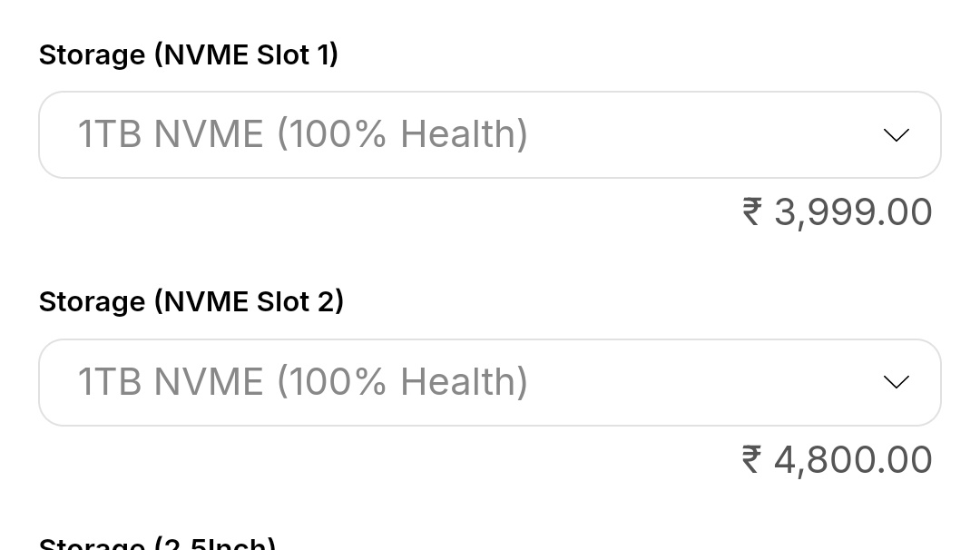The image size is (980, 550).
Task: Click "(100% Health)" text in Slot 2 dropdown
Action: click(x=402, y=382)
